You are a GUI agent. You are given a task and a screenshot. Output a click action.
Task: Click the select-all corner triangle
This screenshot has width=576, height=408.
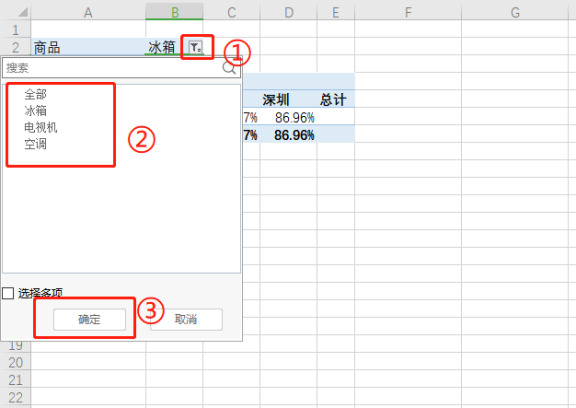click(x=23, y=12)
